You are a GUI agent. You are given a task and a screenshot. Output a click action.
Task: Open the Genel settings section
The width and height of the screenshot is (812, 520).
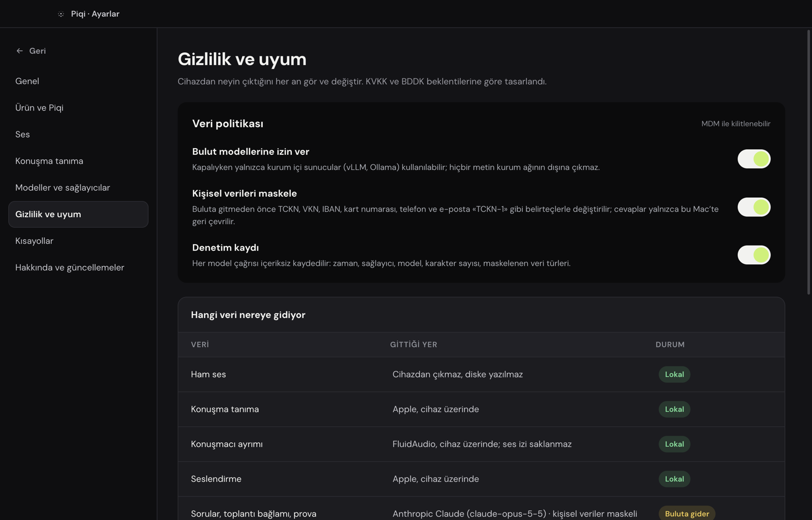78,81
